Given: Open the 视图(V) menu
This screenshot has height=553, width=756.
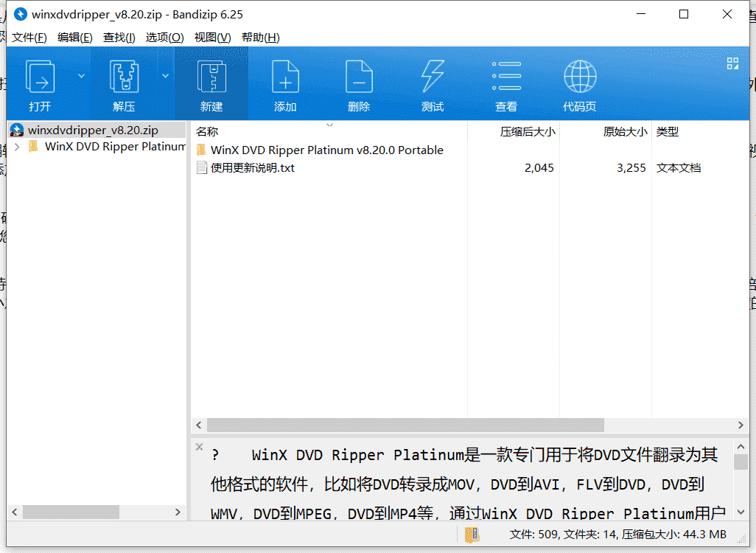Looking at the screenshot, I should coord(212,38).
